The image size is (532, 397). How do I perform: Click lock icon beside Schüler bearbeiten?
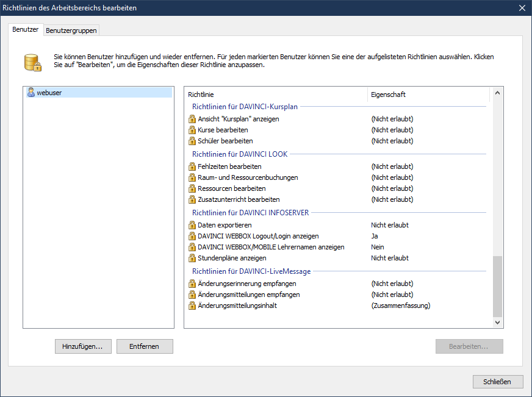[192, 141]
